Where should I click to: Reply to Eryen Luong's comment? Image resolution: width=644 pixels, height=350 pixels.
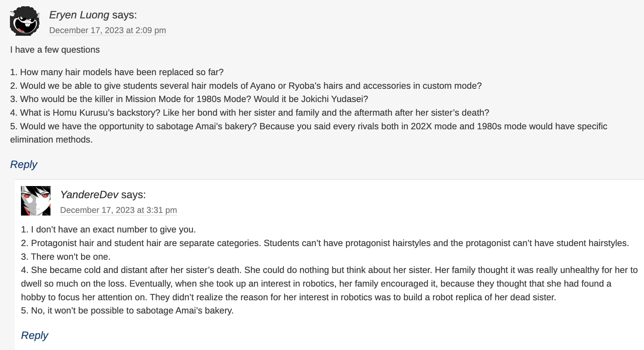pos(24,164)
